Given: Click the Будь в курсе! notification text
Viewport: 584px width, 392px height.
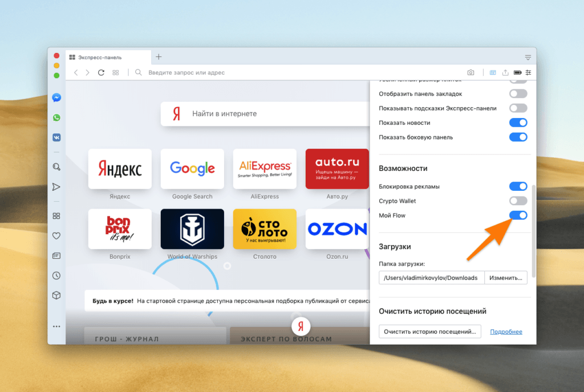Looking at the screenshot, I should 113,301.
